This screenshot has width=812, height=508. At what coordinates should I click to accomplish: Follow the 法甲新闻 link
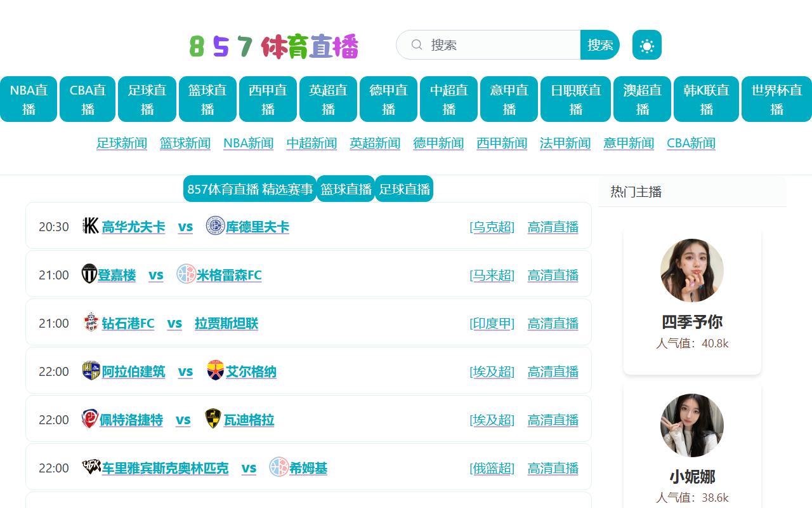coord(565,143)
